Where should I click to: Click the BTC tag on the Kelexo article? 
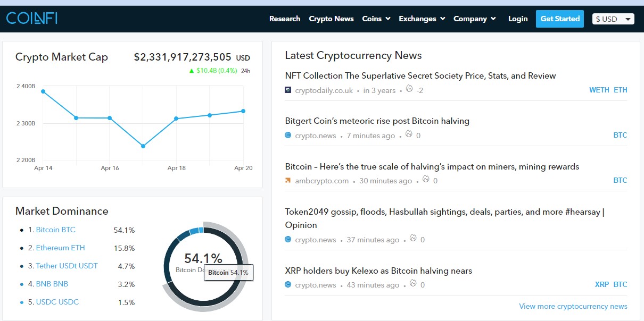[x=620, y=284]
